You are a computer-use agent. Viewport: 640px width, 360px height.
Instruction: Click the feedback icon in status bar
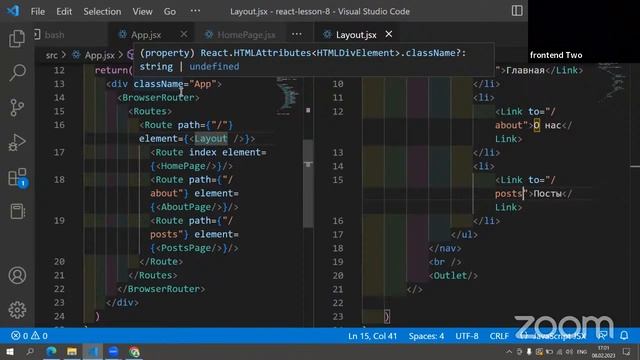(x=602, y=336)
